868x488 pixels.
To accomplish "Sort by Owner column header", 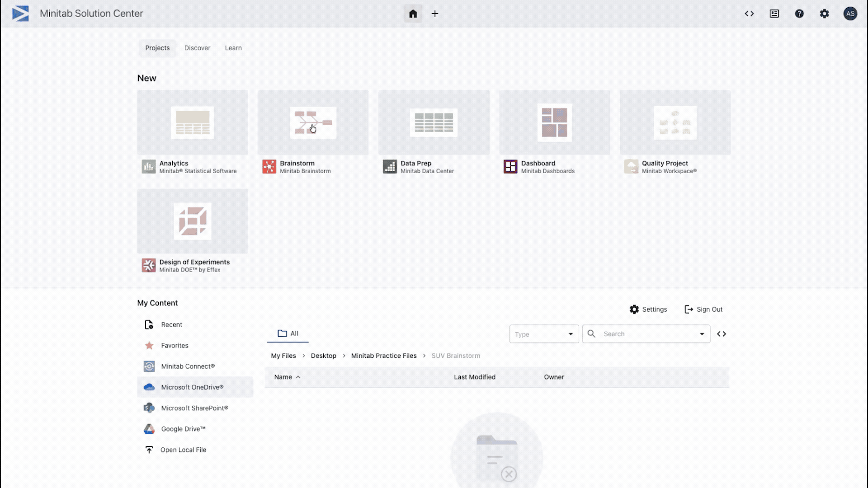I will pos(554,377).
